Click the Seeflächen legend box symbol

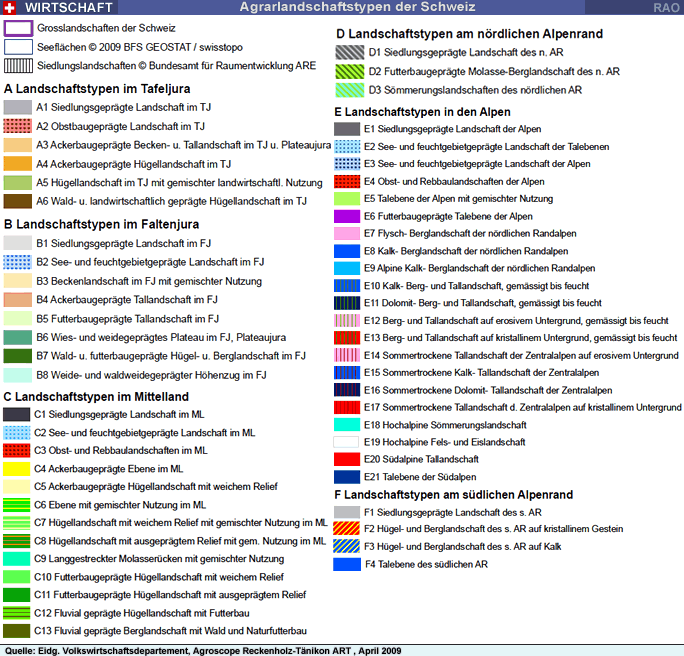tap(17, 47)
